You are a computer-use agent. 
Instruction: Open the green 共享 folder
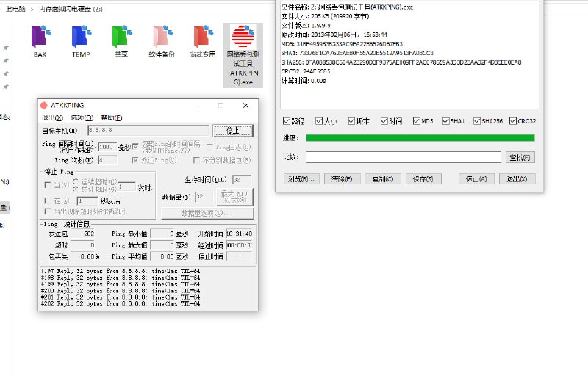(121, 37)
